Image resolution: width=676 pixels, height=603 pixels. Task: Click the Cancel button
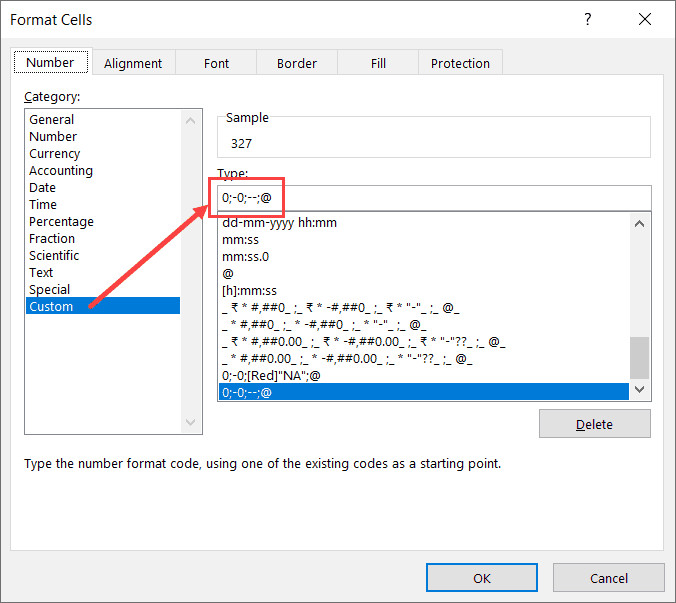608,578
